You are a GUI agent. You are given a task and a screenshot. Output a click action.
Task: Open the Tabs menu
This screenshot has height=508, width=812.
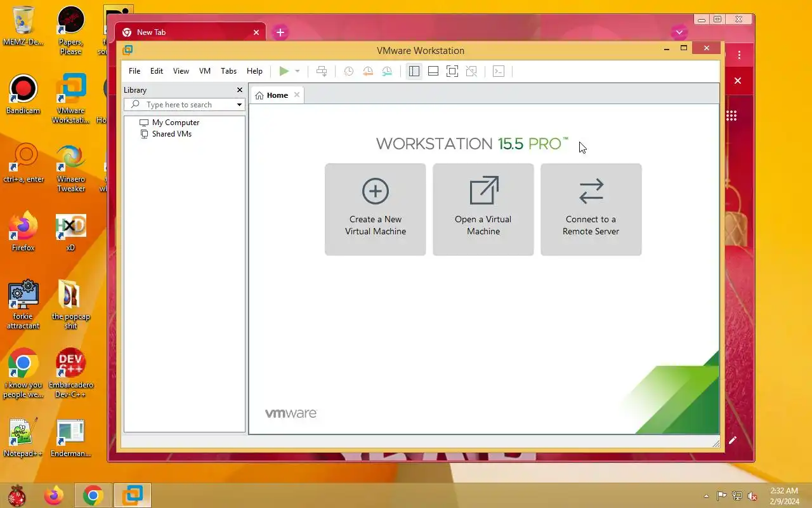tap(229, 71)
